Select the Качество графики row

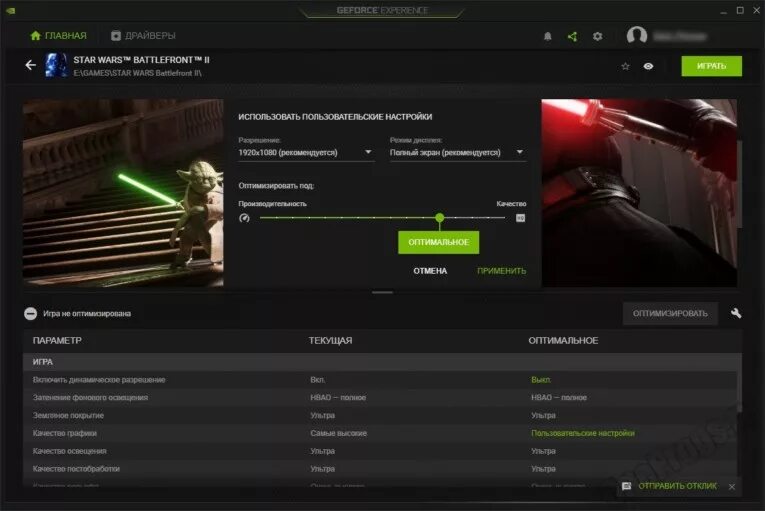point(380,433)
